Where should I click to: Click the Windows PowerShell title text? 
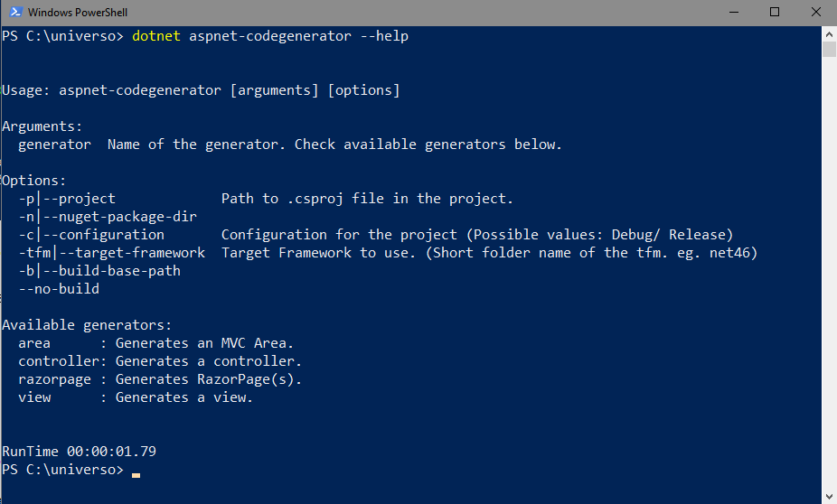[x=78, y=13]
